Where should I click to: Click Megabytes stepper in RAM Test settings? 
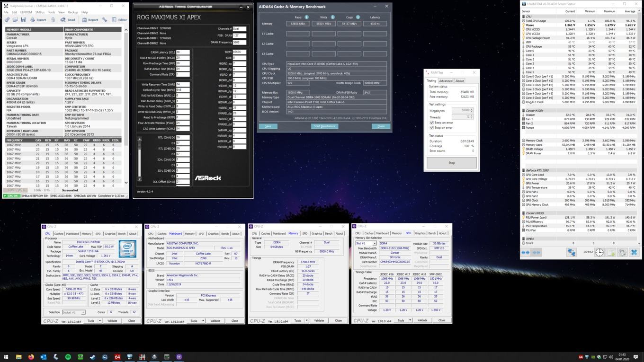[x=472, y=110]
